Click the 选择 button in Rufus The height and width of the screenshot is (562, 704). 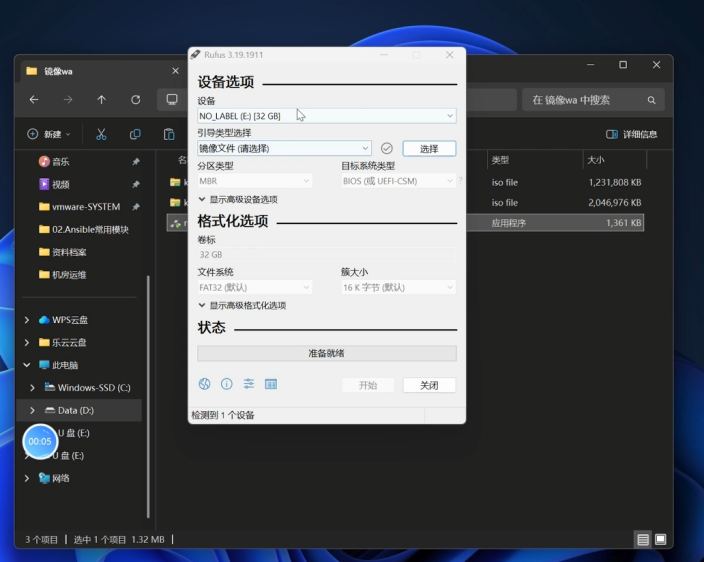[x=429, y=149]
